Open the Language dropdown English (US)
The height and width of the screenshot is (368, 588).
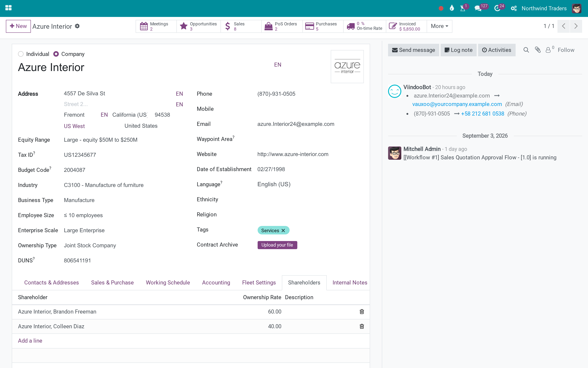click(310, 184)
